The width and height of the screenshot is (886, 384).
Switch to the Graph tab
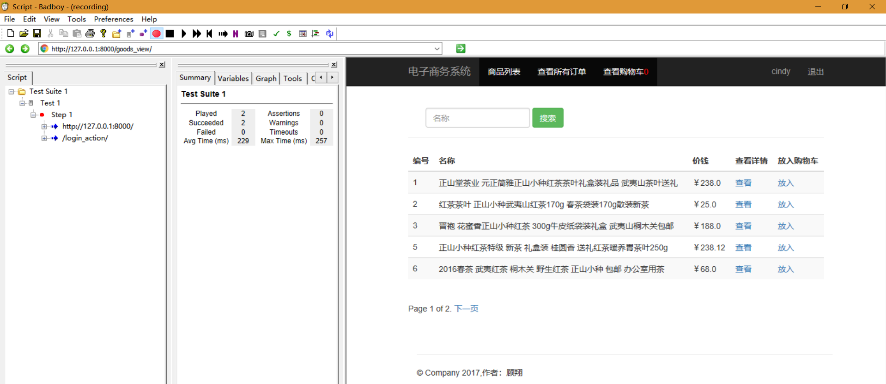(266, 78)
